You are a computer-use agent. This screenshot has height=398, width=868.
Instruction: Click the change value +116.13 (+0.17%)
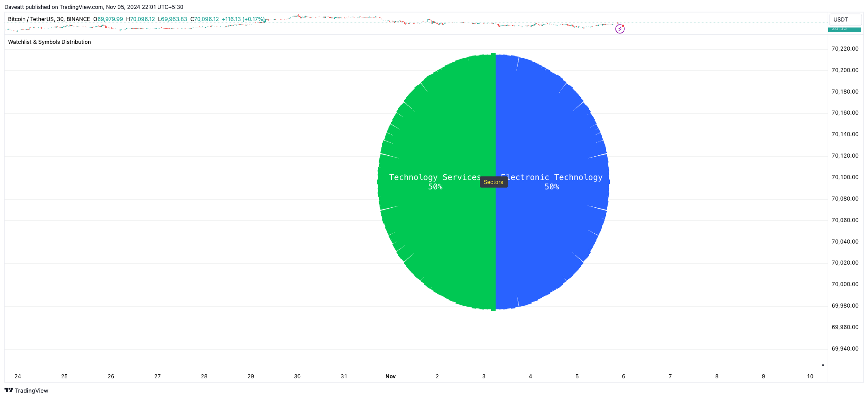coord(243,19)
